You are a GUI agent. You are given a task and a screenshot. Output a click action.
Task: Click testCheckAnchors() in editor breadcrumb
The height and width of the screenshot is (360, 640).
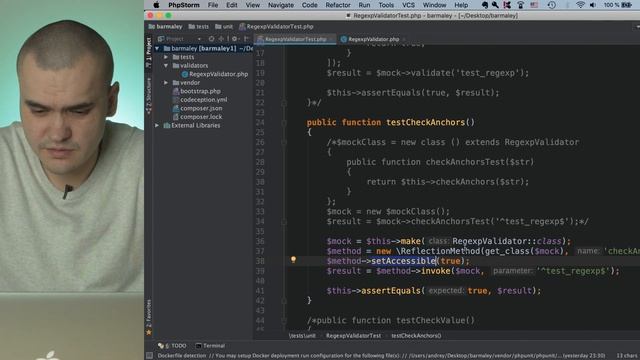(416, 336)
